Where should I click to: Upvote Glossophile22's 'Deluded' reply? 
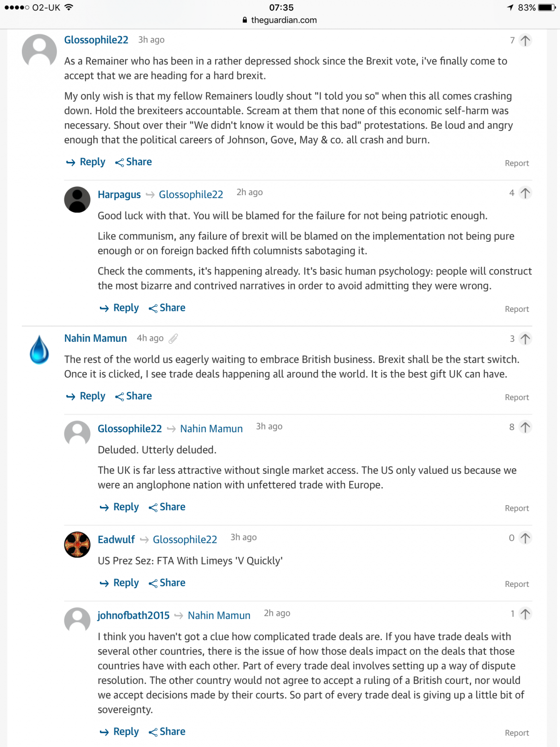pos(525,427)
